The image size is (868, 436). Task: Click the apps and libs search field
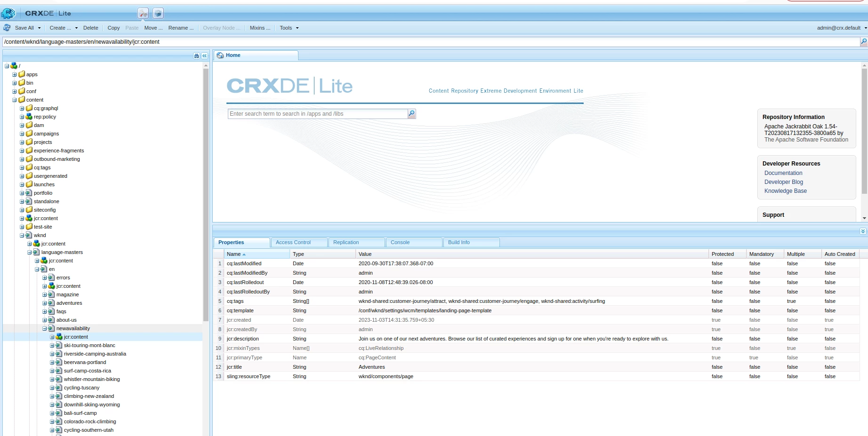pyautogui.click(x=318, y=114)
